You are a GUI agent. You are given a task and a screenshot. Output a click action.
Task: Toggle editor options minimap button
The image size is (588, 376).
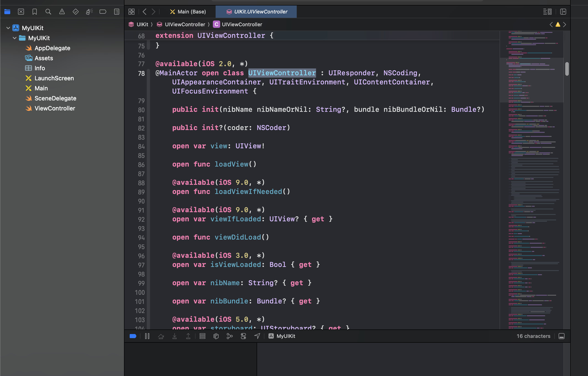(x=547, y=11)
